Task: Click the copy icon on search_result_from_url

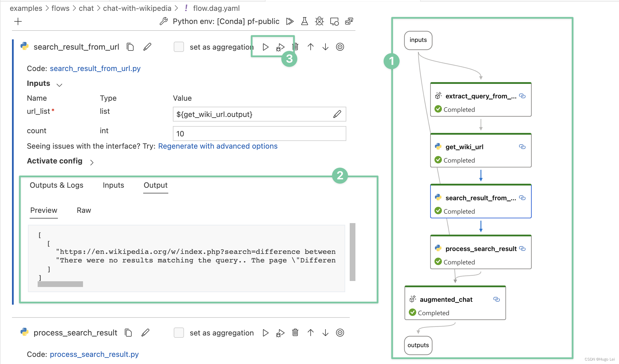Action: point(131,47)
